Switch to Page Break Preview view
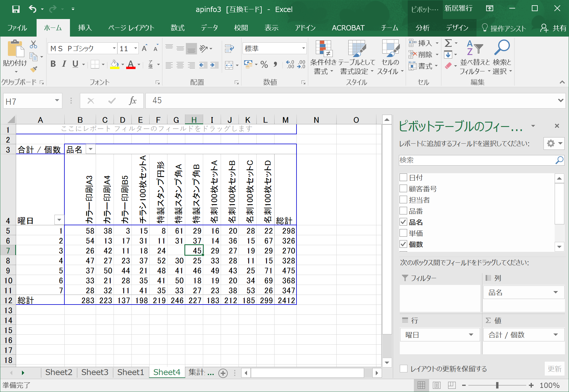The width and height of the screenshot is (569, 392). 451,385
